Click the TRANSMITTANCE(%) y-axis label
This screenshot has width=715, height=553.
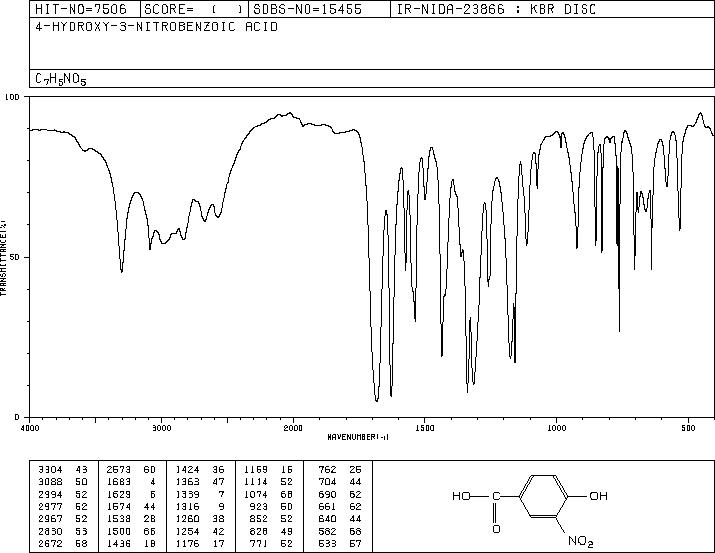4,257
